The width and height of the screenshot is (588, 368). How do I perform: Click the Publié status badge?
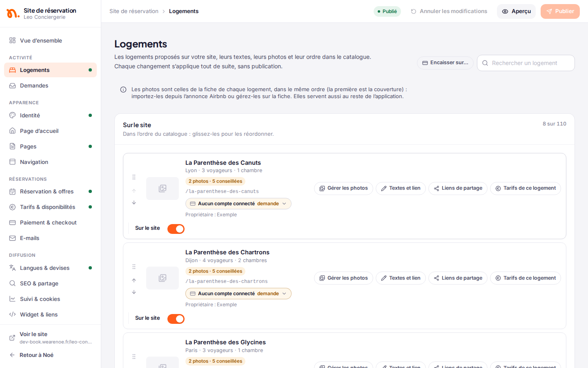coord(387,11)
